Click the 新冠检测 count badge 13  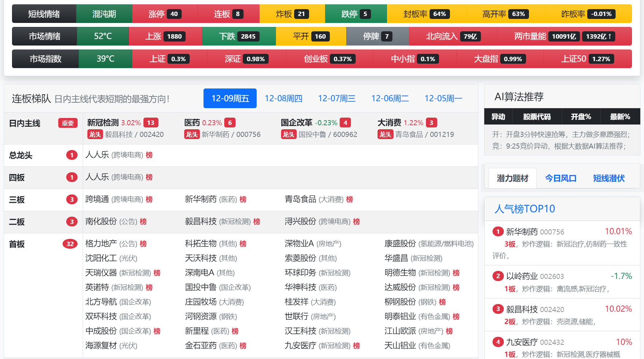point(151,123)
